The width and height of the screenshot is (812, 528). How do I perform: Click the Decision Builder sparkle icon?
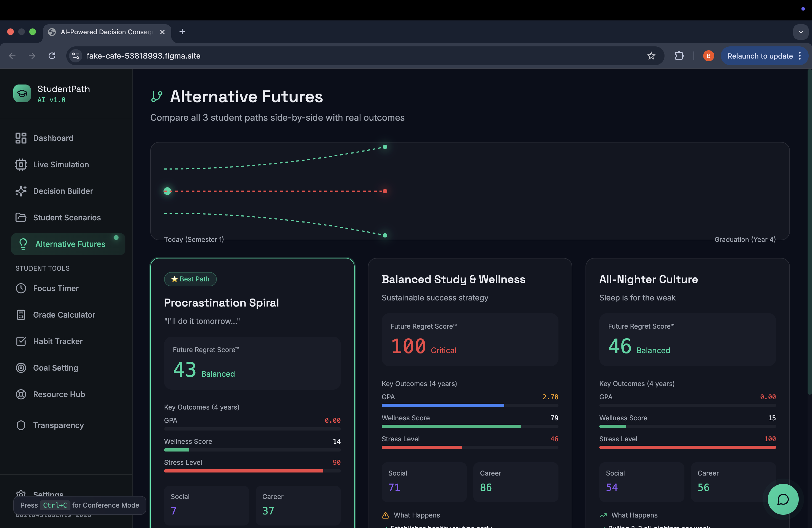click(21, 191)
